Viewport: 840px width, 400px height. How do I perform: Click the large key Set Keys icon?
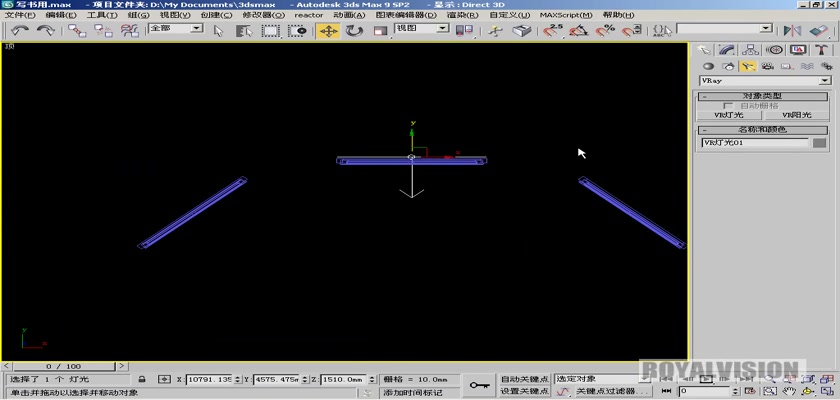[479, 385]
